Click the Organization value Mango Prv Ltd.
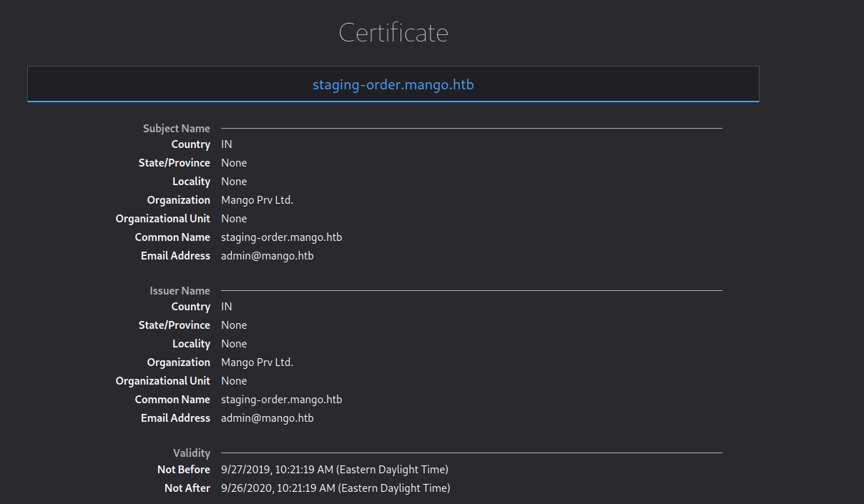 pos(257,199)
